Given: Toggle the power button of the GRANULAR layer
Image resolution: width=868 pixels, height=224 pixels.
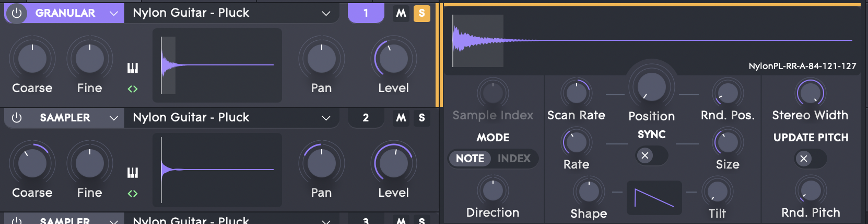Looking at the screenshot, I should [x=17, y=13].
